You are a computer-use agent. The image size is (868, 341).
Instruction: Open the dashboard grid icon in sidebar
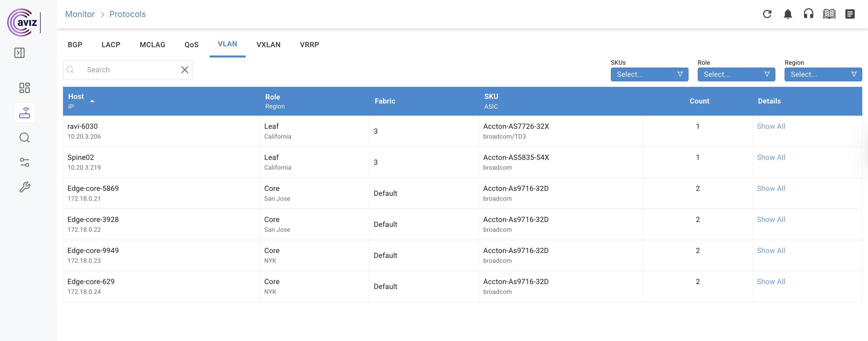pos(25,88)
